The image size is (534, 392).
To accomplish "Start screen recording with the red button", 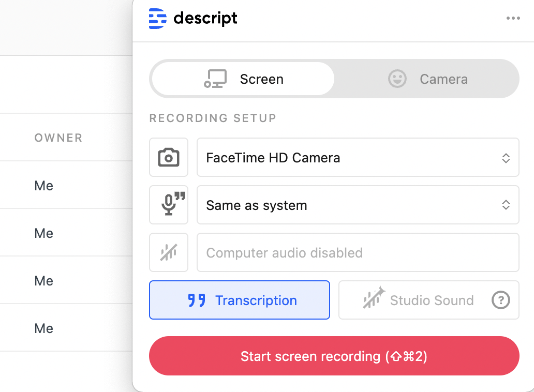I will 334,356.
